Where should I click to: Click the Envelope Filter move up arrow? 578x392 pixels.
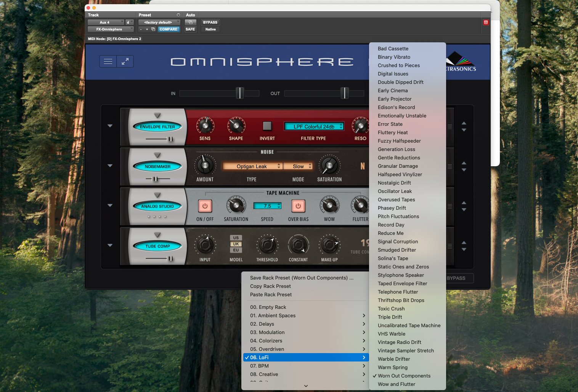pyautogui.click(x=464, y=123)
